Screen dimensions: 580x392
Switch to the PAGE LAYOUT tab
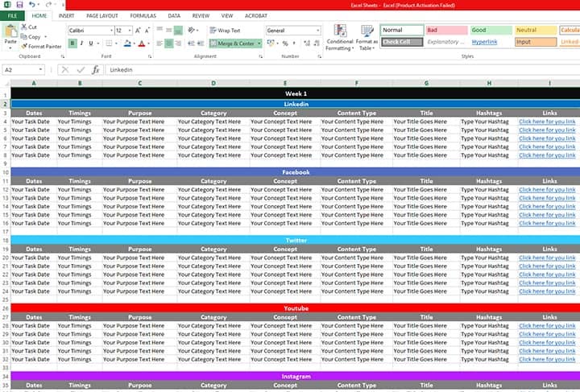[101, 15]
